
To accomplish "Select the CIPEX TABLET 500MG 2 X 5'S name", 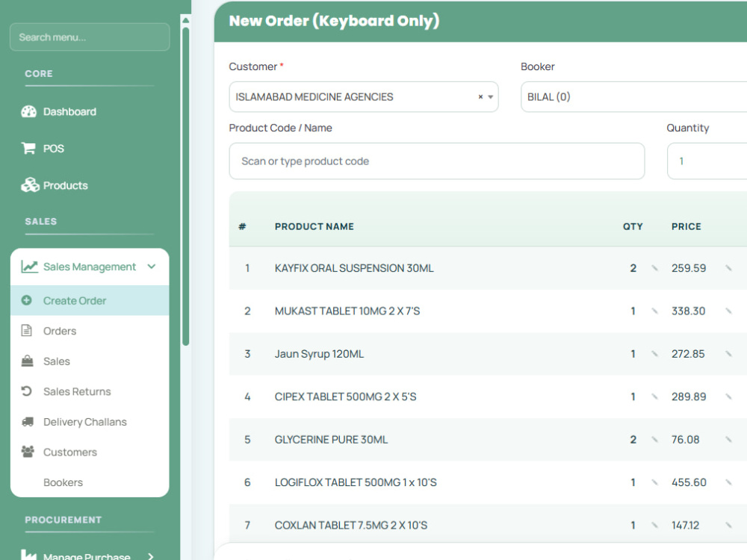I will [x=345, y=396].
